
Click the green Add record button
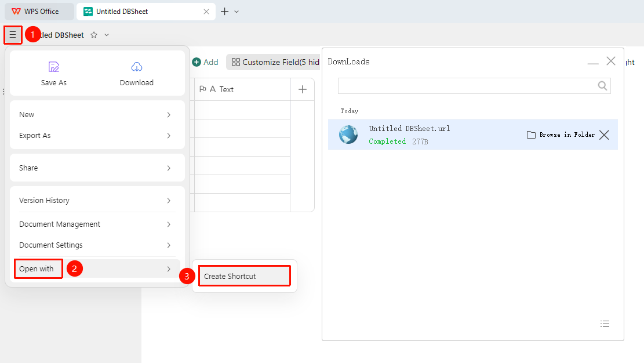pos(205,62)
